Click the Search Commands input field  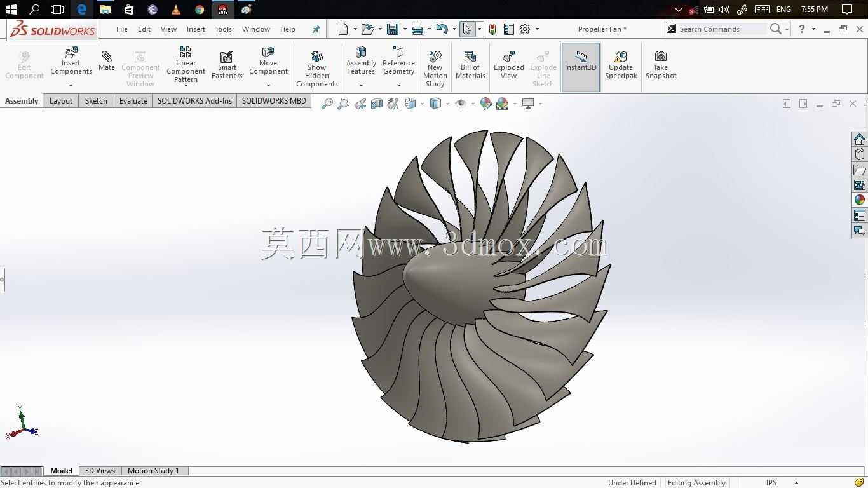tap(722, 29)
